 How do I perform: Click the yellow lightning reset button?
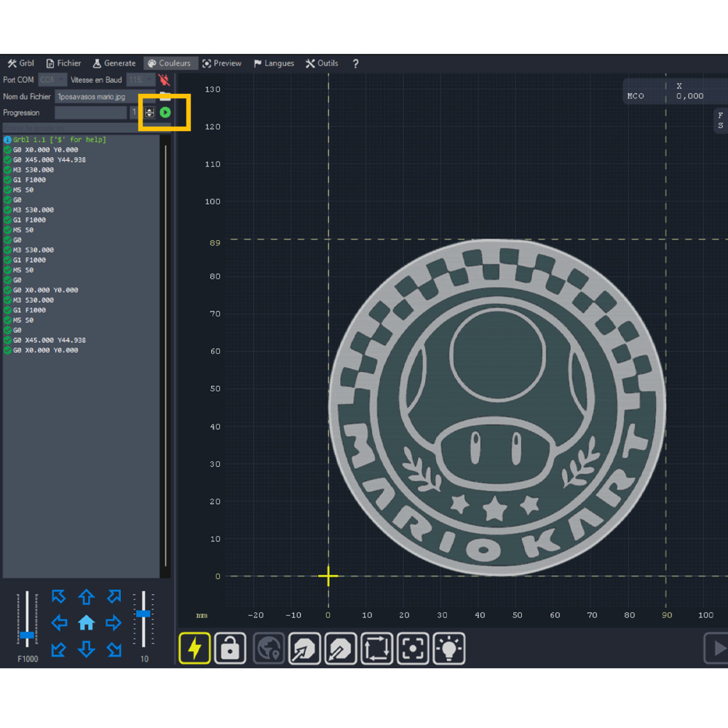click(x=194, y=648)
